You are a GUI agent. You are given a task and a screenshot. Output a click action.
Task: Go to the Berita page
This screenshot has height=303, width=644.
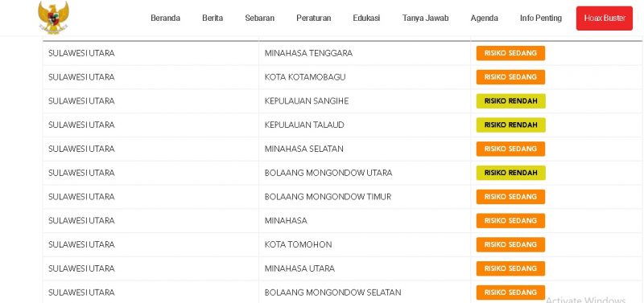tap(213, 18)
